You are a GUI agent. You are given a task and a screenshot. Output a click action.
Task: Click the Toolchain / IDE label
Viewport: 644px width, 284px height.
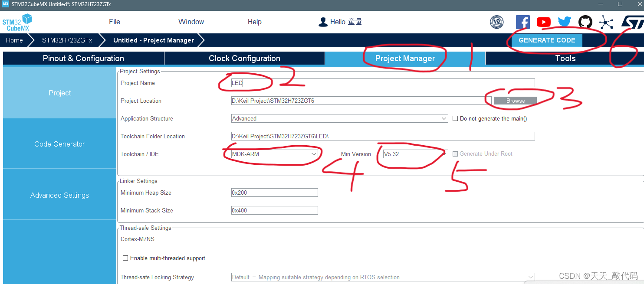click(x=140, y=154)
